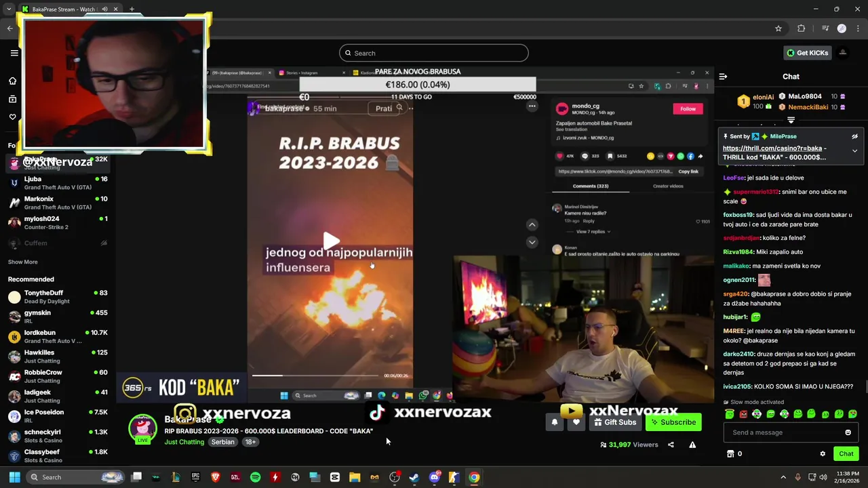Select the Comments (323) tab on TikTok

tap(590, 186)
